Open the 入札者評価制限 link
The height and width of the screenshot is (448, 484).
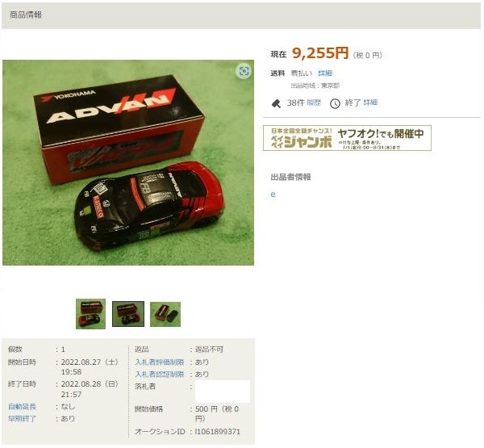pyautogui.click(x=160, y=362)
